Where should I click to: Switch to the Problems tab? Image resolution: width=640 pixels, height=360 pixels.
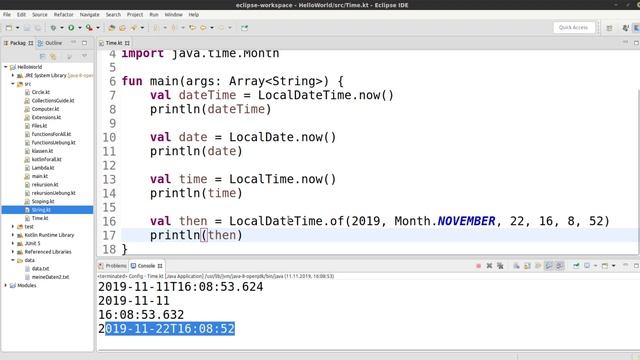click(113, 266)
